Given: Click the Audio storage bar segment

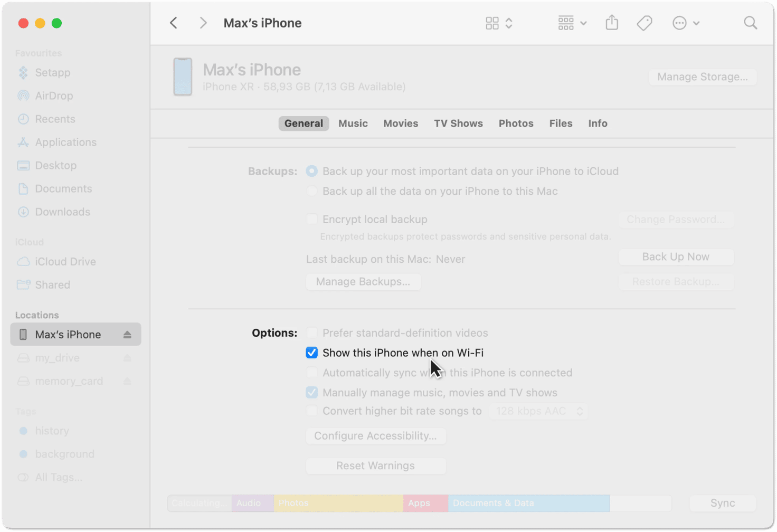Looking at the screenshot, I should pyautogui.click(x=252, y=503).
